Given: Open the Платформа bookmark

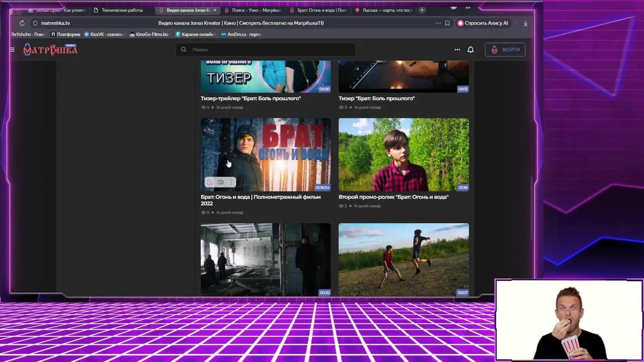Looking at the screenshot, I should tap(65, 34).
